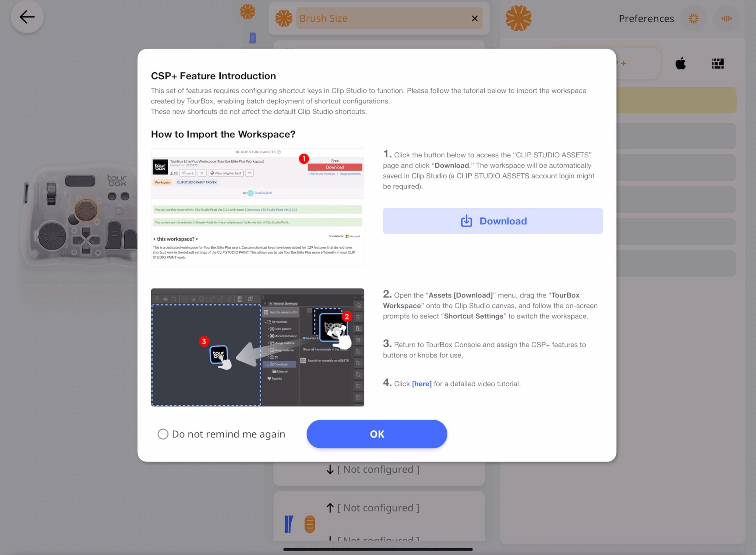Enable Do not remind me again

[x=163, y=434]
